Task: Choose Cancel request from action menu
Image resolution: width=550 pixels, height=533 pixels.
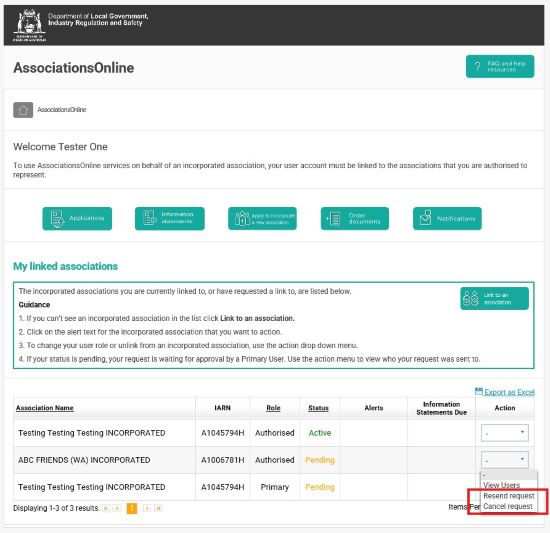Action: click(x=508, y=506)
